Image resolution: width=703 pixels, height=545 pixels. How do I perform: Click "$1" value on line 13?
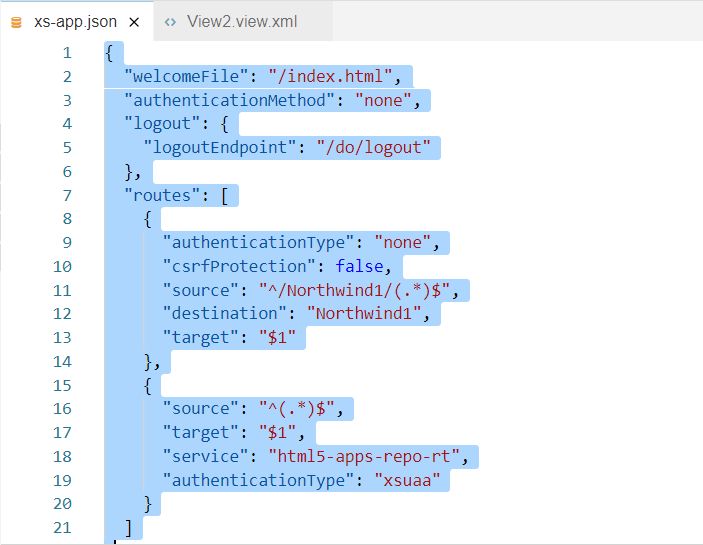tap(278, 337)
